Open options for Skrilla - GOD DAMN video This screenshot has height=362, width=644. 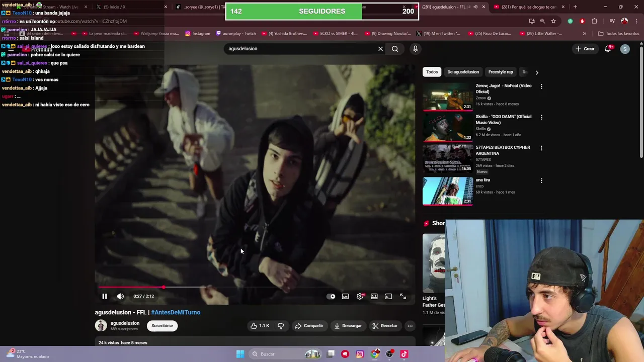tap(541, 117)
